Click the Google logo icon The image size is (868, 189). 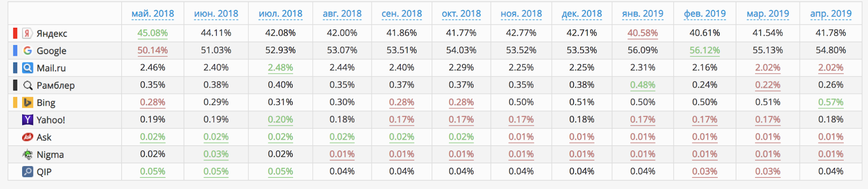(27, 51)
